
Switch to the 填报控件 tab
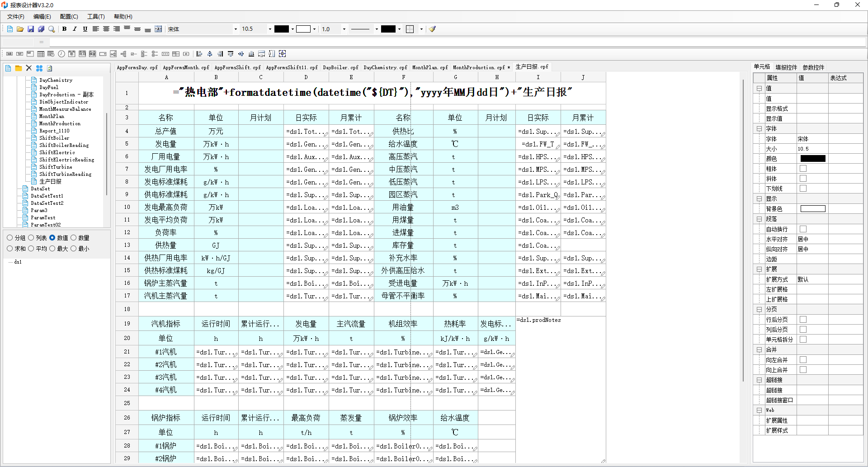point(786,67)
